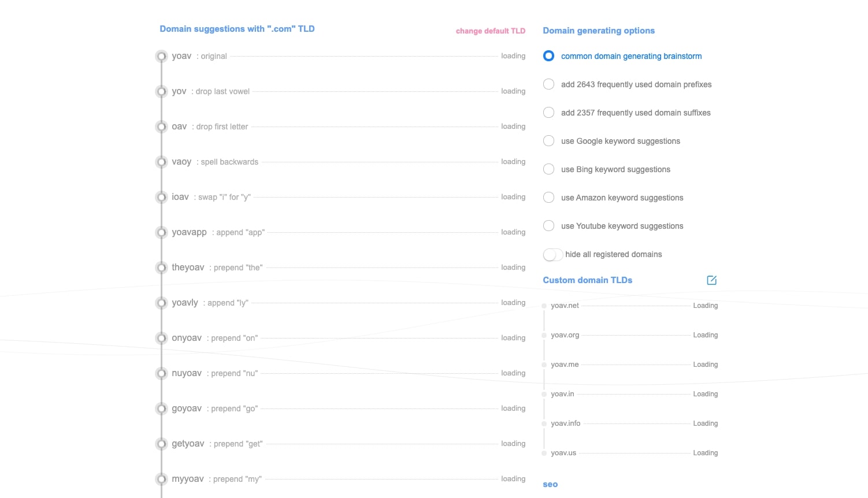Open the yoav.net domain entry
868x498 pixels.
pos(565,306)
